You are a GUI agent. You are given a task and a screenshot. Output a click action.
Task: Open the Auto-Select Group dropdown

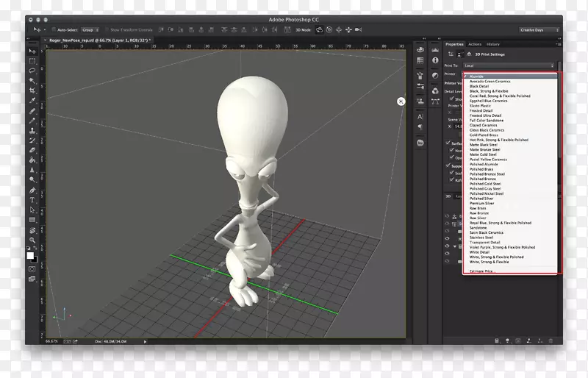pos(91,29)
